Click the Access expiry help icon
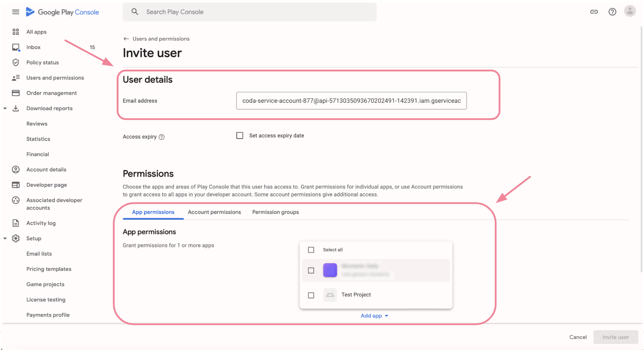The image size is (644, 352). point(162,137)
